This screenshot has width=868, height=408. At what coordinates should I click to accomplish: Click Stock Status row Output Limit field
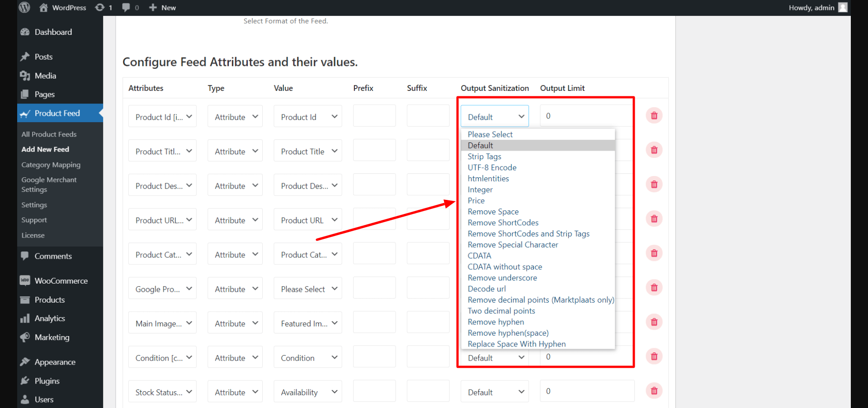click(587, 391)
